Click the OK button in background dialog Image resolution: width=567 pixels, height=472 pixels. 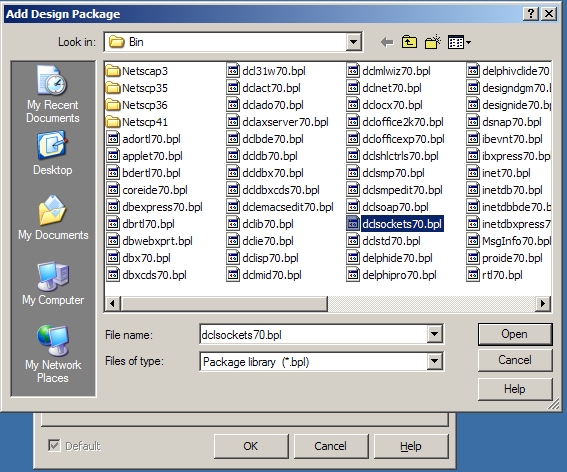tap(251, 446)
